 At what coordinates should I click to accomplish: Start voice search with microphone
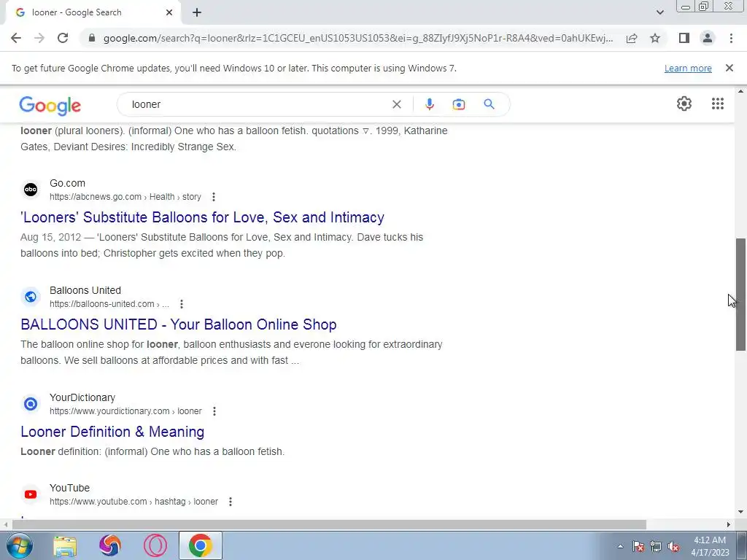click(x=429, y=104)
